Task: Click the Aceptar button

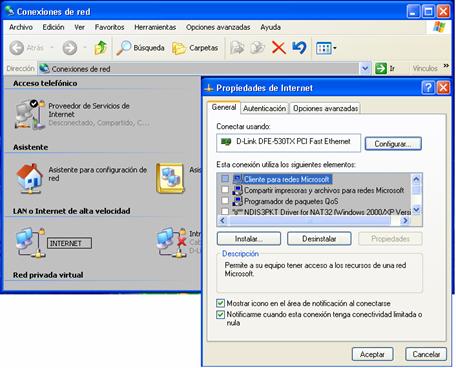Action: coord(372,354)
